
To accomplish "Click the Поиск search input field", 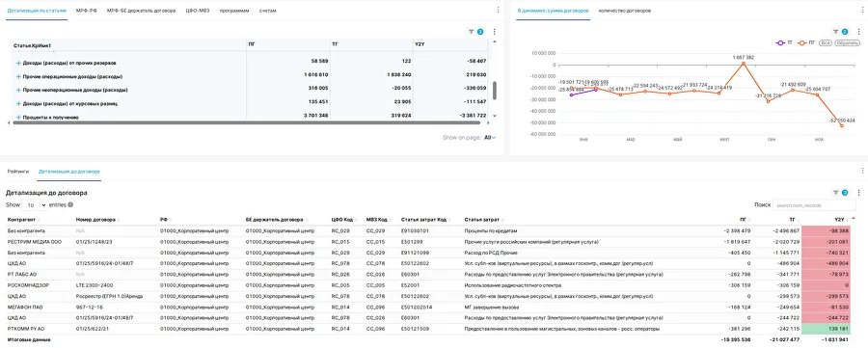I will [x=812, y=205].
